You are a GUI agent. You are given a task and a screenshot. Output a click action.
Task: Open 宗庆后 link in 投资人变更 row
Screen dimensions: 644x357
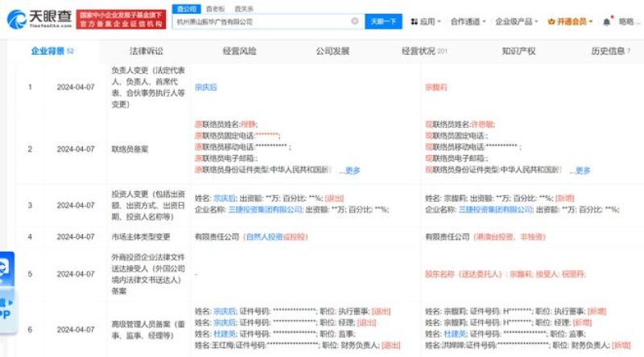point(225,198)
